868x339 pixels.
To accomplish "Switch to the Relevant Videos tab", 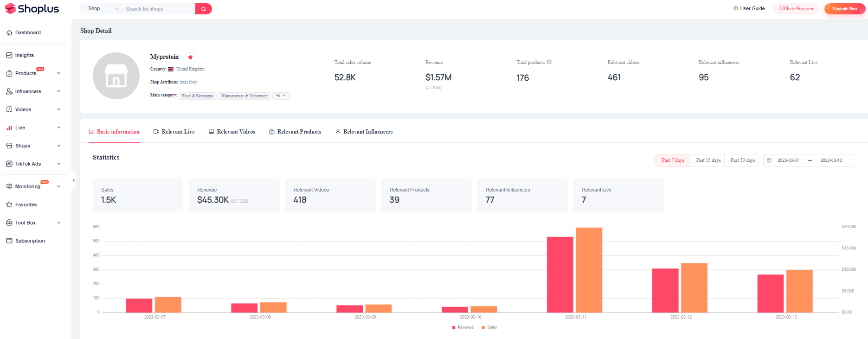I will click(x=232, y=132).
